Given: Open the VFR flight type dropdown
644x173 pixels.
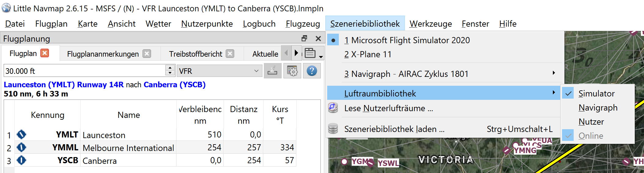Looking at the screenshot, I should click(x=220, y=71).
